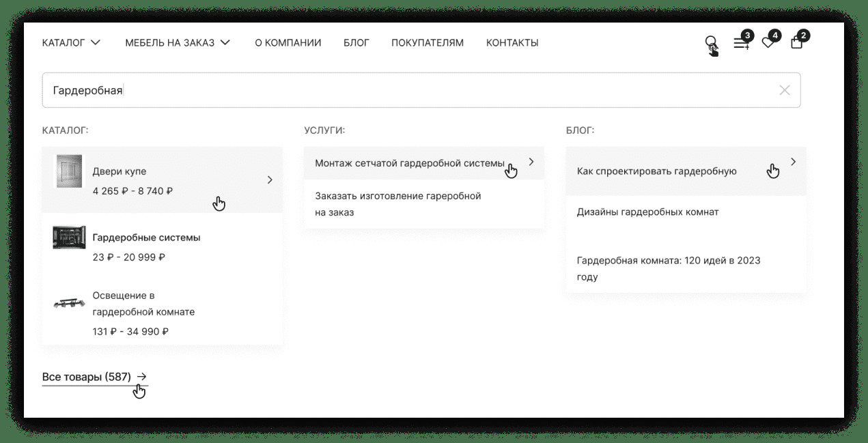Click chevron beside Монтаж сетчатой гардеробной системы
Image resolution: width=868 pixels, height=443 pixels.
pos(531,162)
